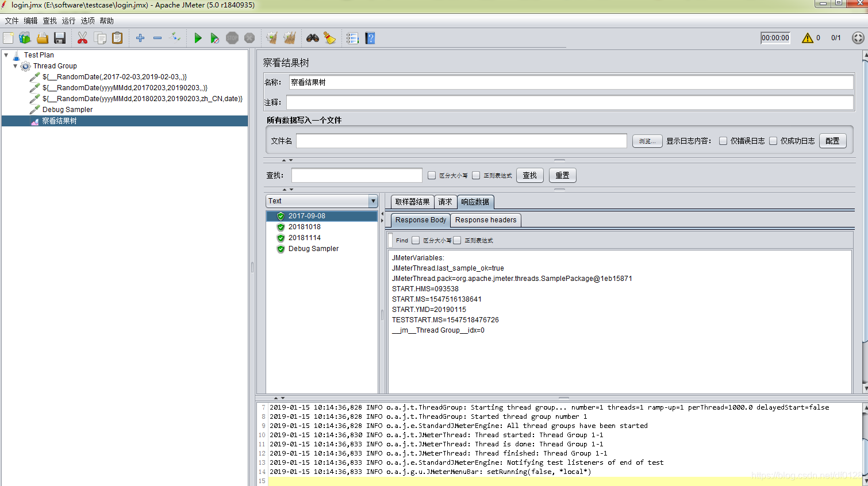Open search with binoculars icon

[313, 38]
